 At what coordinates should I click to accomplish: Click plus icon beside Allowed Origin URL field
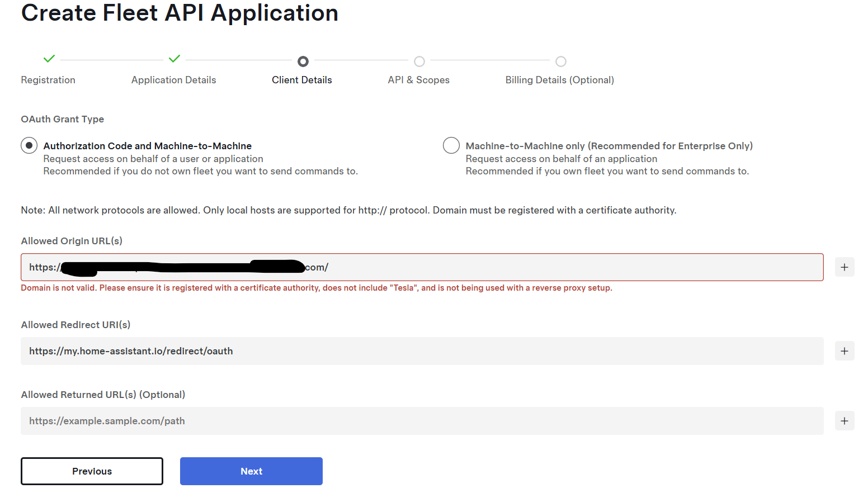coord(845,267)
